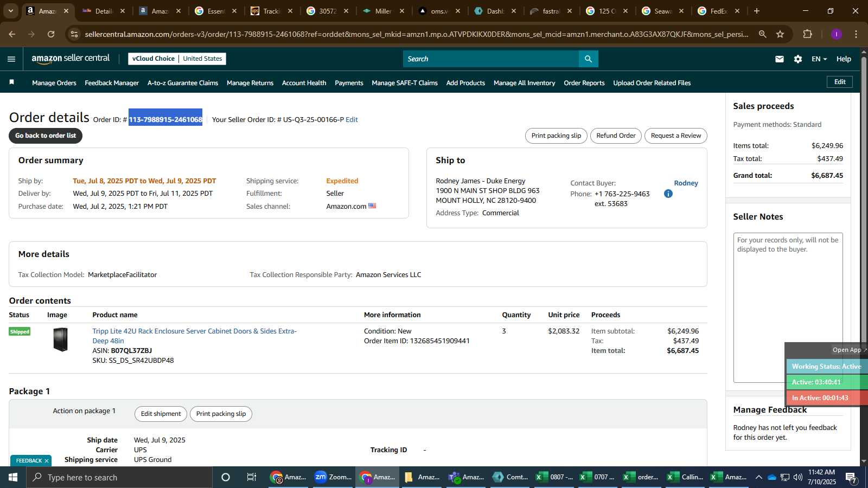868x488 pixels.
Task: Edit the Seller Order ID link
Action: click(352, 120)
